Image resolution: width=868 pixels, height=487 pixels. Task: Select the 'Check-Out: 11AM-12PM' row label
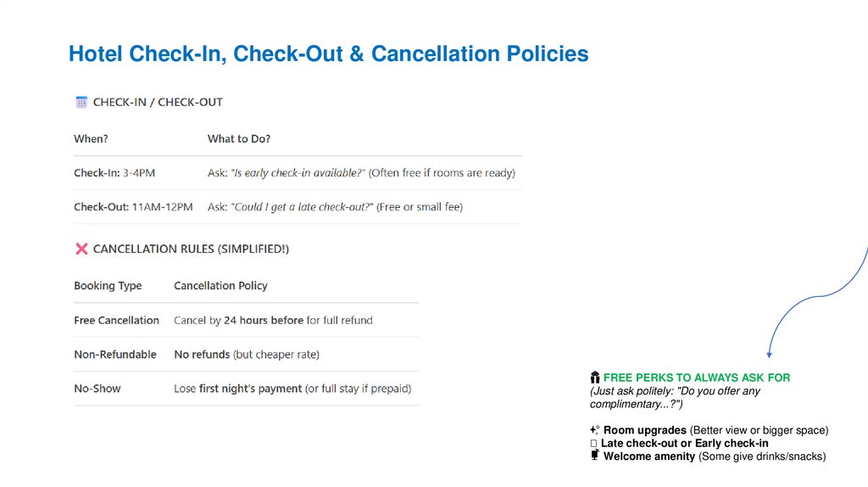[133, 207]
